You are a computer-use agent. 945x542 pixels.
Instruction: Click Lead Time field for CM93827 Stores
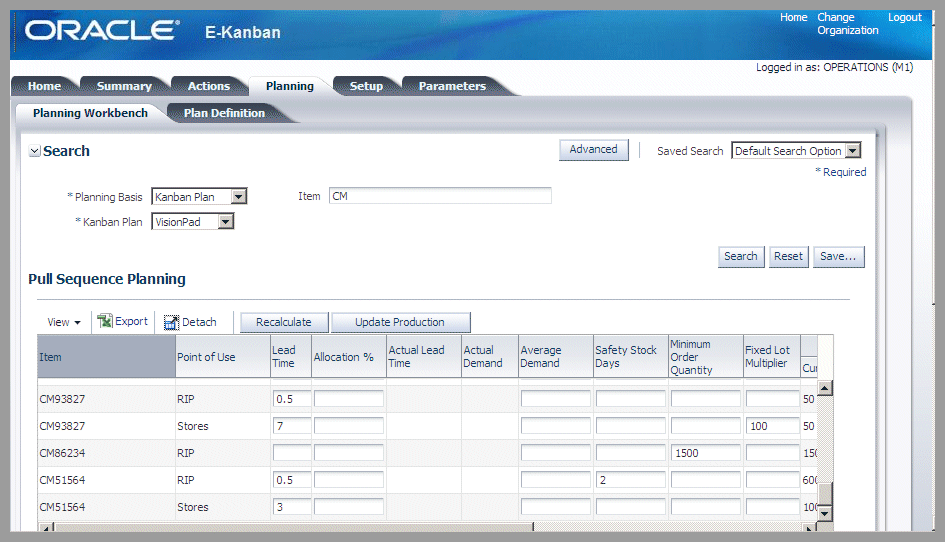pos(292,426)
